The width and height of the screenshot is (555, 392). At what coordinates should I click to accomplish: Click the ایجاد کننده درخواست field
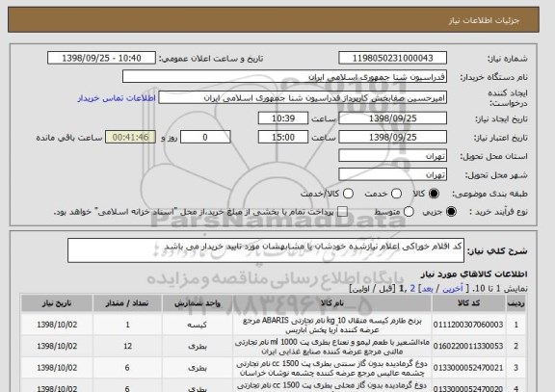click(x=303, y=97)
